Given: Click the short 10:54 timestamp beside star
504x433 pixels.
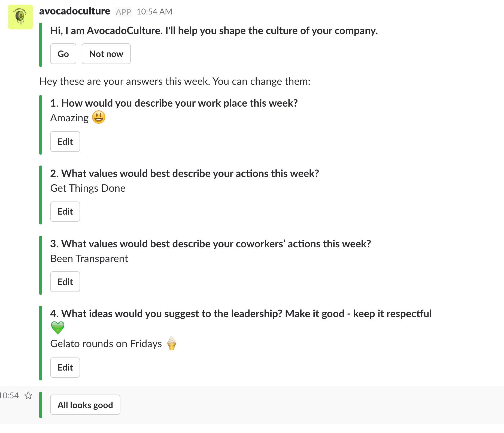Looking at the screenshot, I should (x=9, y=395).
